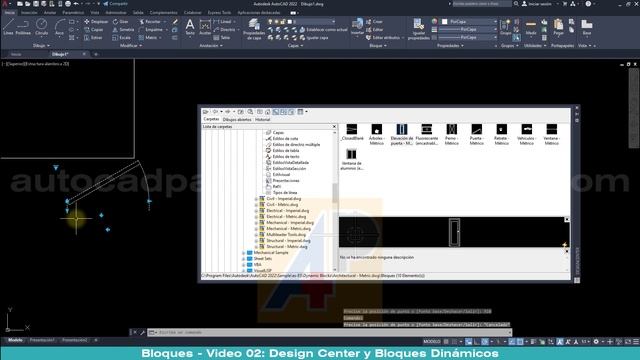Select the Línea draw tool

8,27
